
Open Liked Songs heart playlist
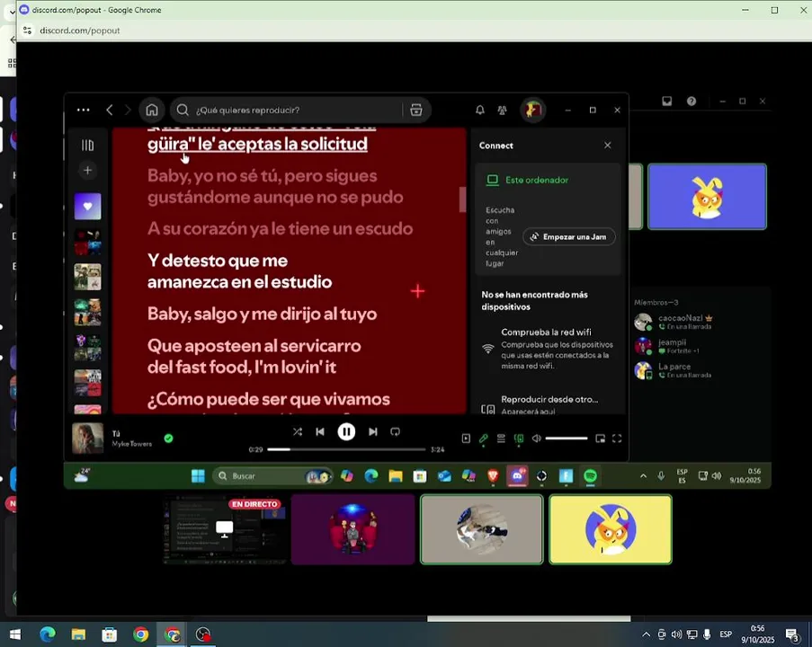point(87,206)
